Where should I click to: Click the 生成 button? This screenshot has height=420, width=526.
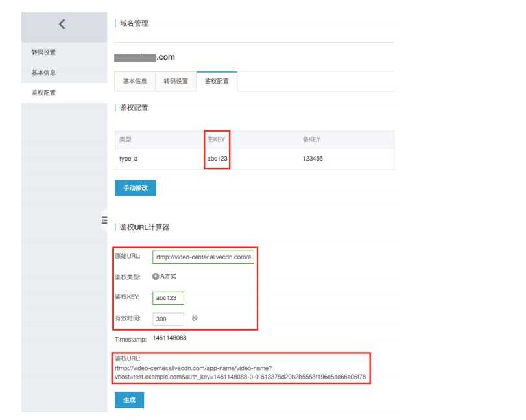[129, 400]
